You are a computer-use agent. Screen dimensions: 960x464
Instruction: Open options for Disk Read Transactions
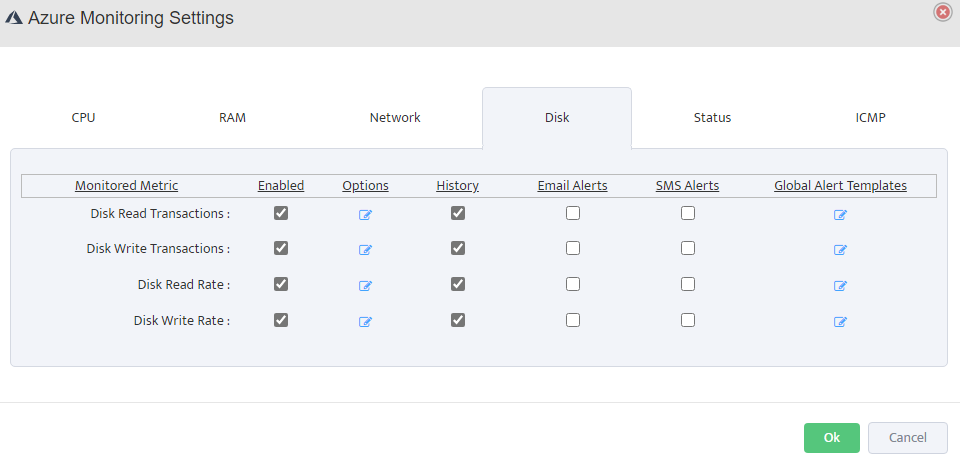(x=365, y=214)
